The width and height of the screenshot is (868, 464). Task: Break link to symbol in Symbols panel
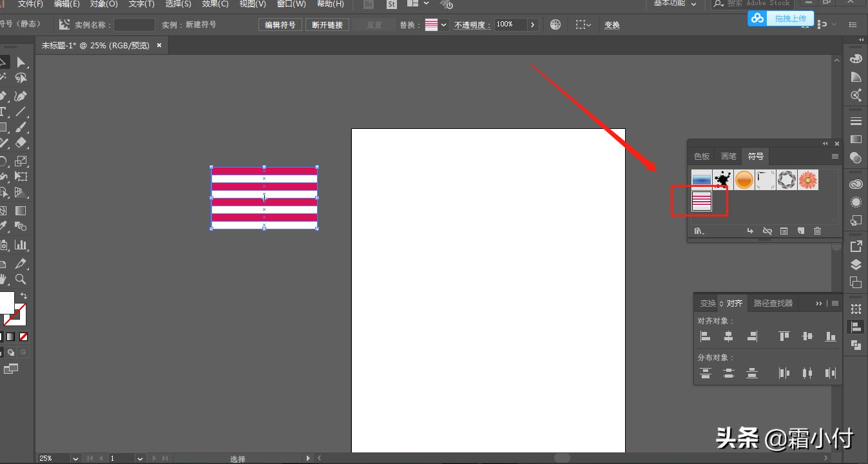767,231
